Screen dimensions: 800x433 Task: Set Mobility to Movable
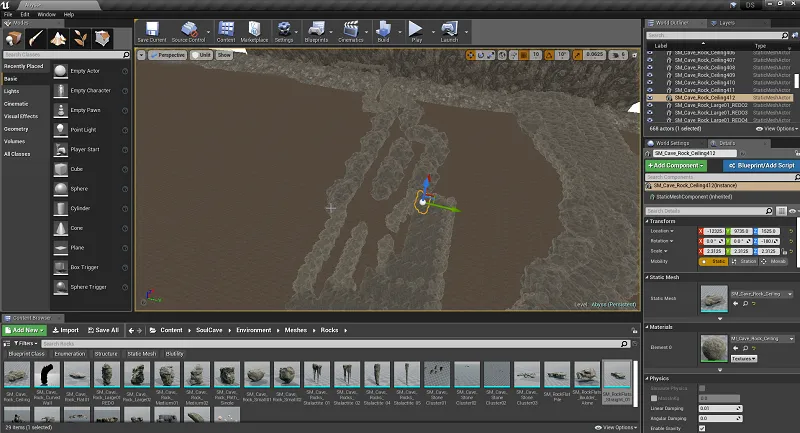point(773,262)
